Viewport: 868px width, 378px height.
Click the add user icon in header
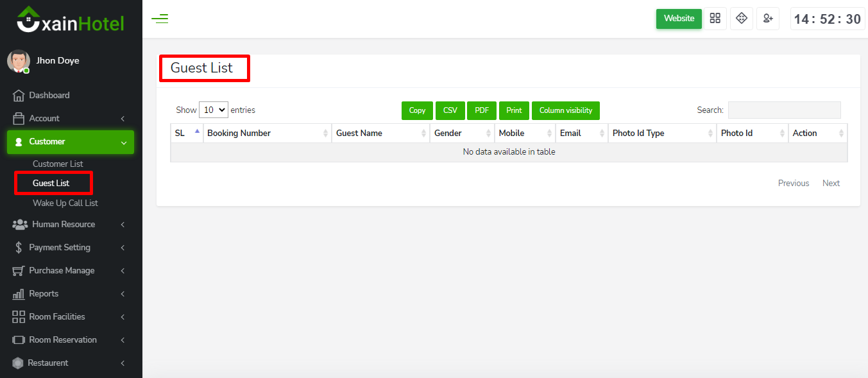coord(767,19)
